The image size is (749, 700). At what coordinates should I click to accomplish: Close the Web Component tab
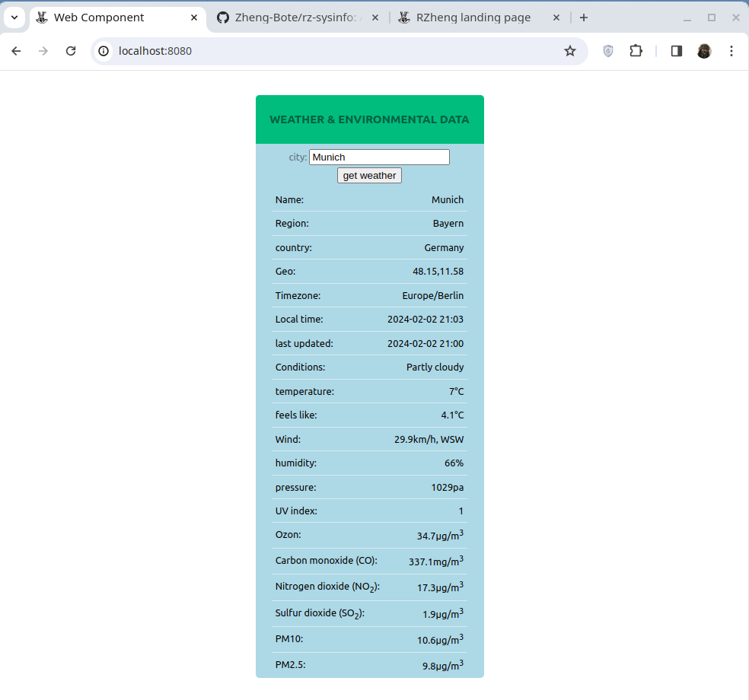tap(194, 17)
